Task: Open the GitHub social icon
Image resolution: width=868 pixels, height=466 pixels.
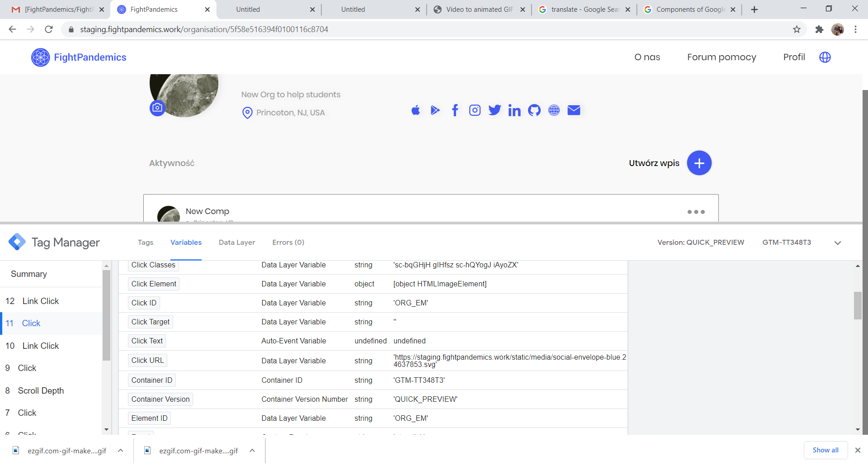Action: 534,110
